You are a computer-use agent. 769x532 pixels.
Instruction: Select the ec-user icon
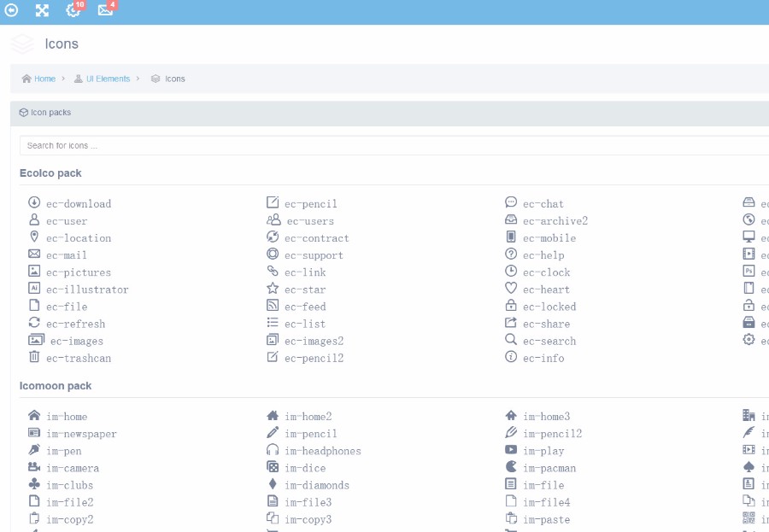click(x=34, y=219)
